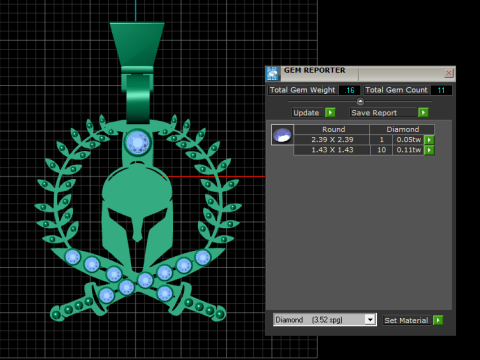Viewport: 480px width, 360px height.
Task: Click the quantity 1 cell
Action: coord(381,140)
